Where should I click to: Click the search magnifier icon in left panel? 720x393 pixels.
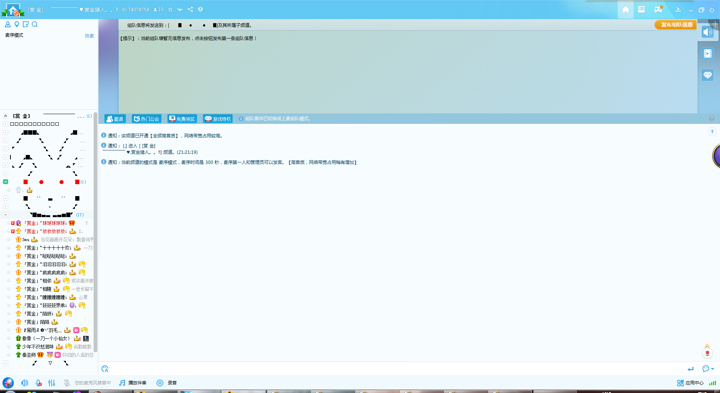(35, 24)
